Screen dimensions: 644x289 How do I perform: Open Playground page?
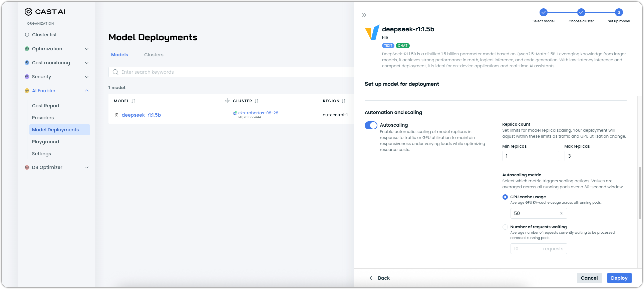pyautogui.click(x=45, y=142)
